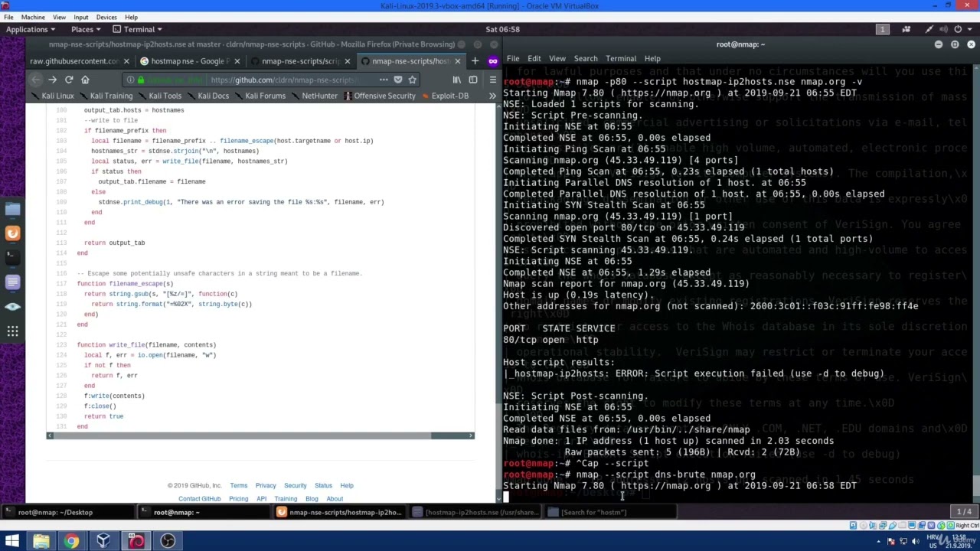Open the VirtualBox Input menu

[80, 17]
